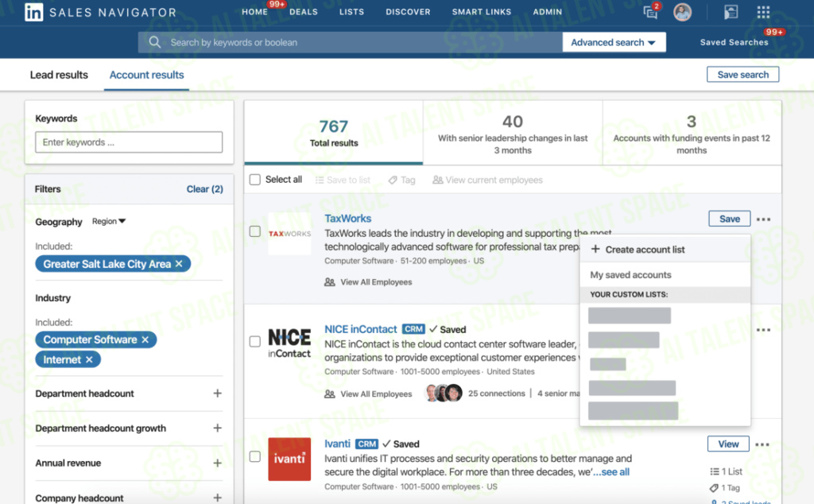Remove the Internet industry filter chip
Screen dimensions: 814x504
point(89,359)
